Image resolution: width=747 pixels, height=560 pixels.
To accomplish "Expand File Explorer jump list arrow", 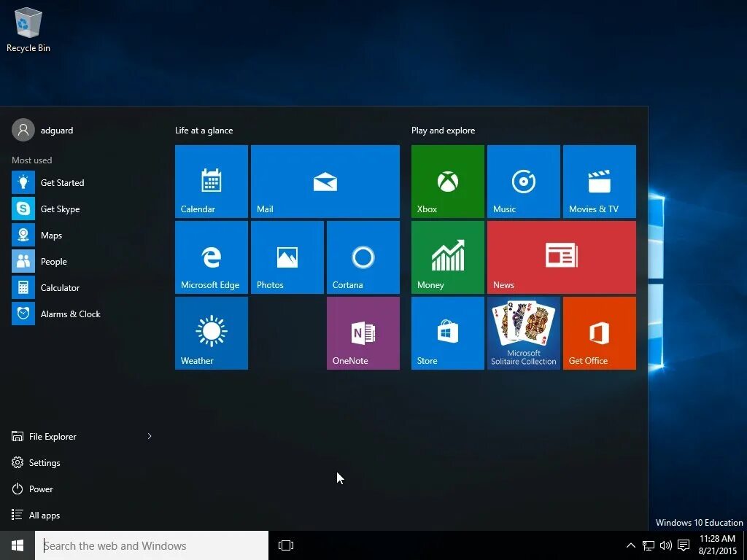I will [150, 436].
